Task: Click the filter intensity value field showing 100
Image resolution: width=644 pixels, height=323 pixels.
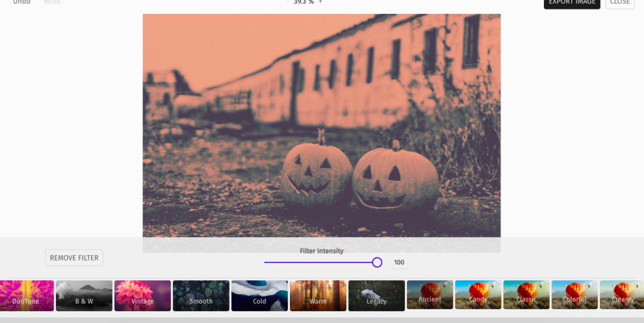Action: [399, 262]
